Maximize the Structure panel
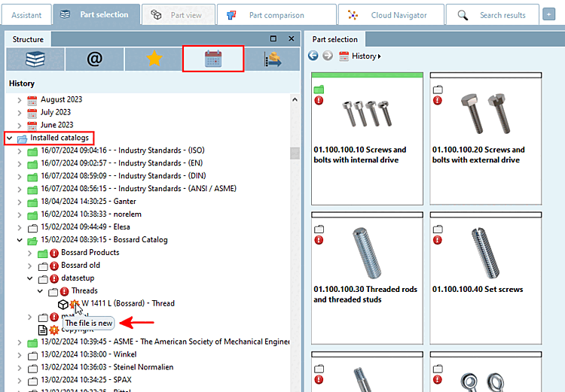The height and width of the screenshot is (392, 565). pyautogui.click(x=273, y=38)
